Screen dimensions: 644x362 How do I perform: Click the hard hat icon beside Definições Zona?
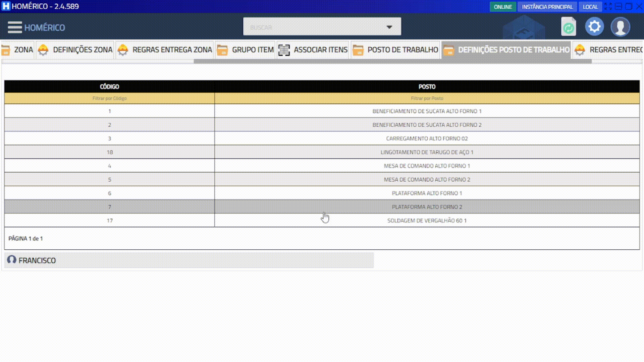43,50
